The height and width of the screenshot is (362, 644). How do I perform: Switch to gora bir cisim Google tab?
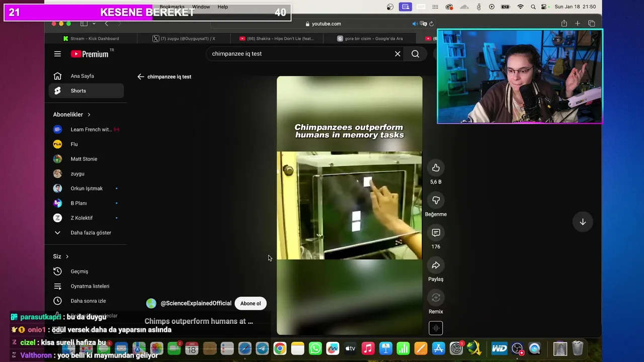[370, 38]
